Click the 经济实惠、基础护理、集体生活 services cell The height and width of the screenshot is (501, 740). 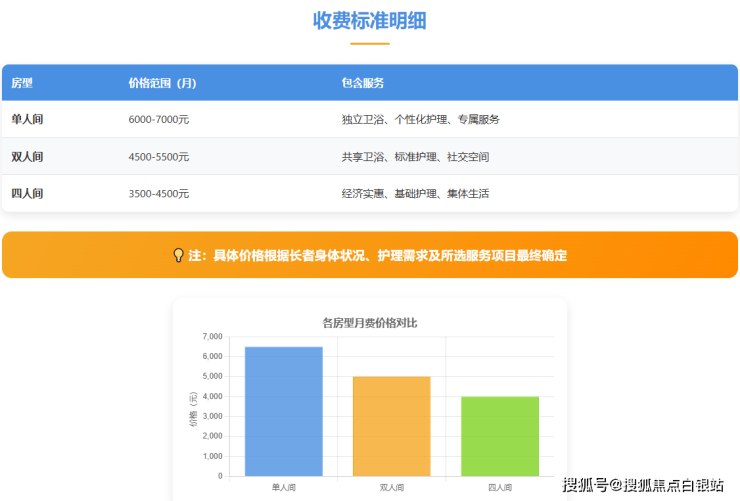click(415, 194)
